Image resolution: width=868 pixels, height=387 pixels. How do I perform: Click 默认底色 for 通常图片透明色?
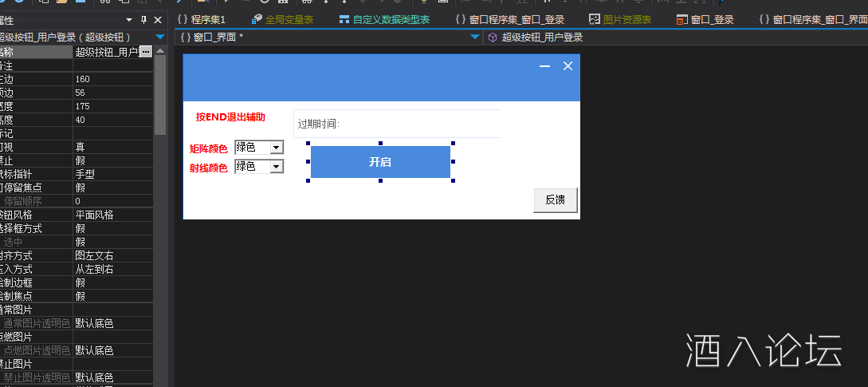pos(113,323)
